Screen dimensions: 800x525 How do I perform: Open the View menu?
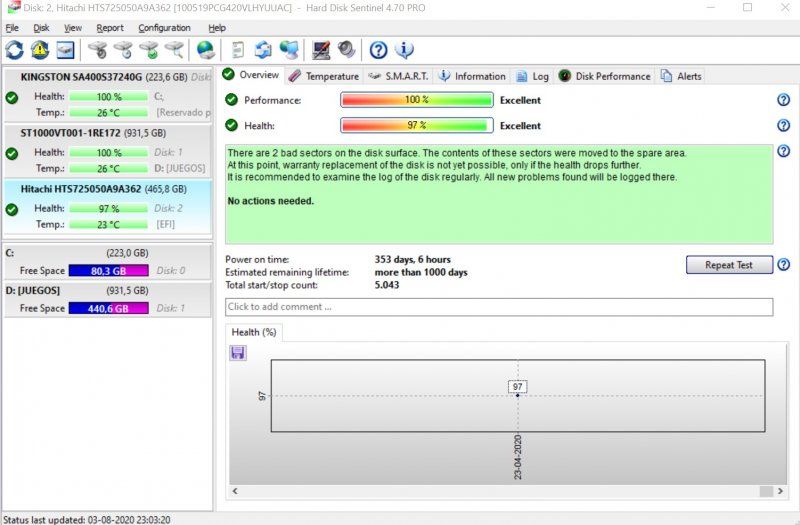pos(72,28)
